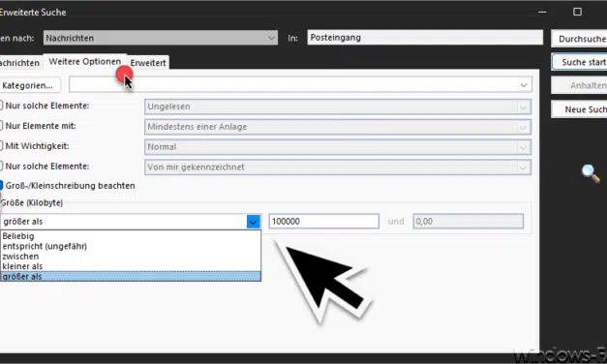This screenshot has width=607, height=364.
Task: Uncheck 'Groß-/Kleinschreibung beachten' checkbox
Action: [1, 186]
